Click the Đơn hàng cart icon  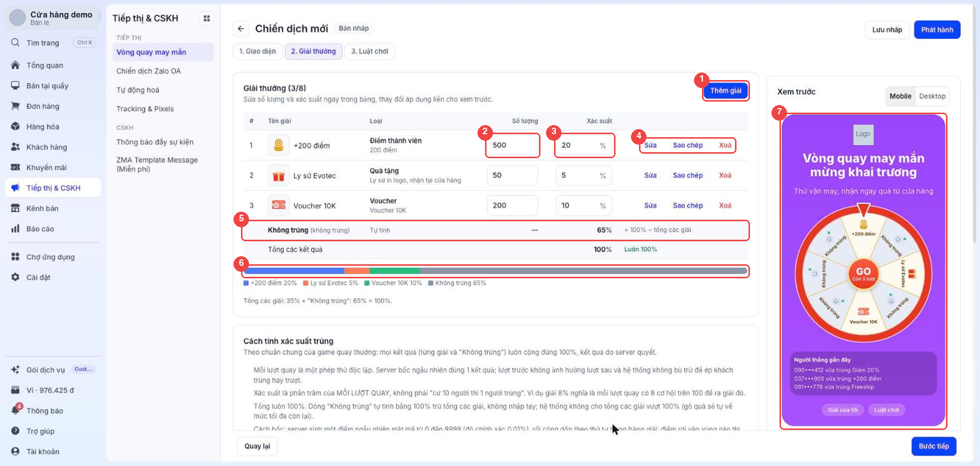tap(15, 106)
